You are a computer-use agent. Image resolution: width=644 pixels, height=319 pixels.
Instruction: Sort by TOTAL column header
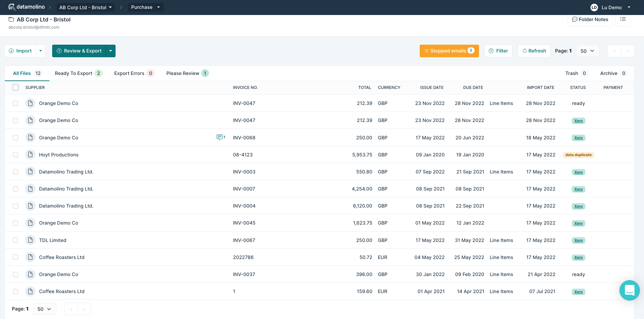click(365, 88)
